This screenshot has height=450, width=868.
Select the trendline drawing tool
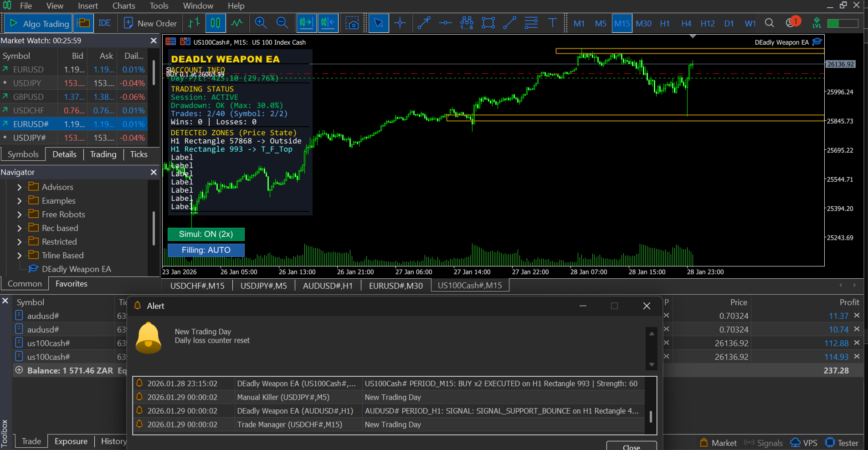(x=424, y=23)
